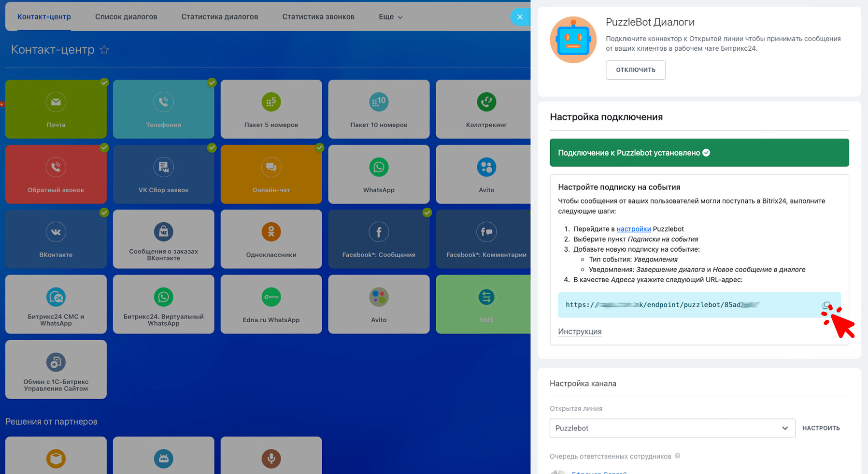The image size is (868, 474).
Task: Click the Решения от партнеров heading
Action: click(x=51, y=422)
